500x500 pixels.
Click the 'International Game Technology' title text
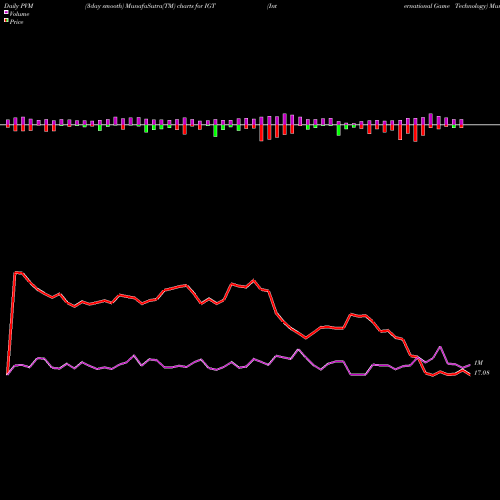tap(377, 6)
